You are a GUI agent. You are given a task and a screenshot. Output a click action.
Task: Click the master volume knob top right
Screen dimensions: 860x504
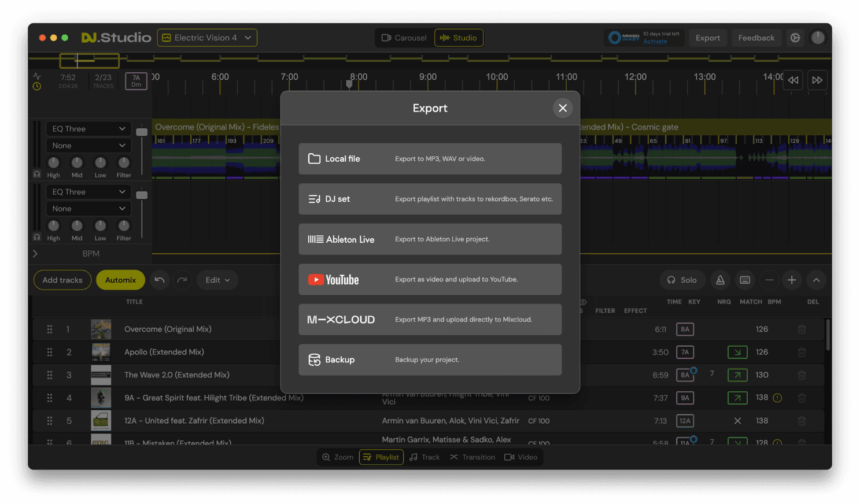click(x=817, y=38)
